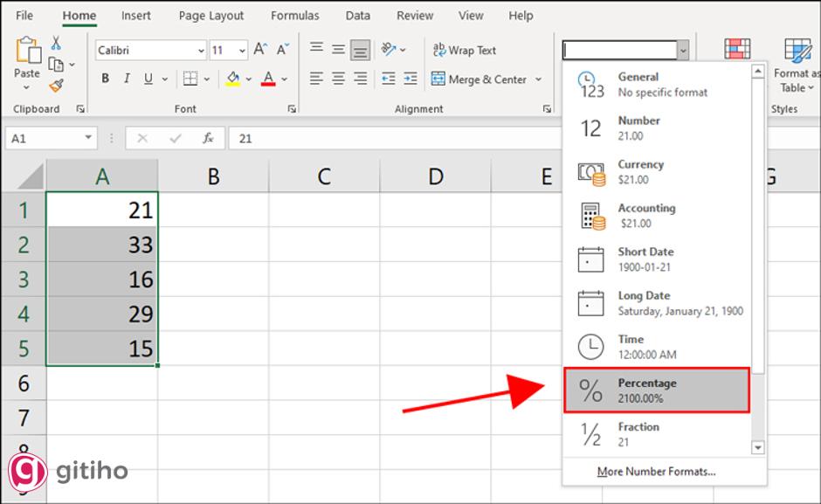Open the Fill Color dropdown arrow
Viewport: 821px width, 504px height.
(249, 79)
